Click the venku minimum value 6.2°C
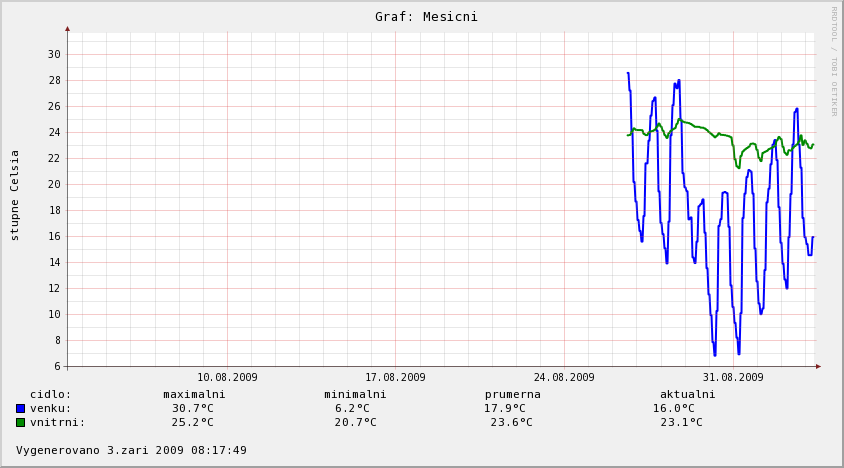Screen dimensions: 844x468 coord(352,409)
